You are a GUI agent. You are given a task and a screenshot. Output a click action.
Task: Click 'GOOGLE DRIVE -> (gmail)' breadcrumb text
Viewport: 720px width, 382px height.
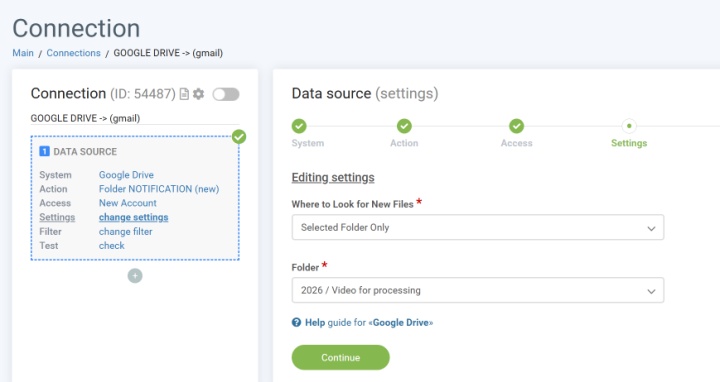pyautogui.click(x=168, y=53)
